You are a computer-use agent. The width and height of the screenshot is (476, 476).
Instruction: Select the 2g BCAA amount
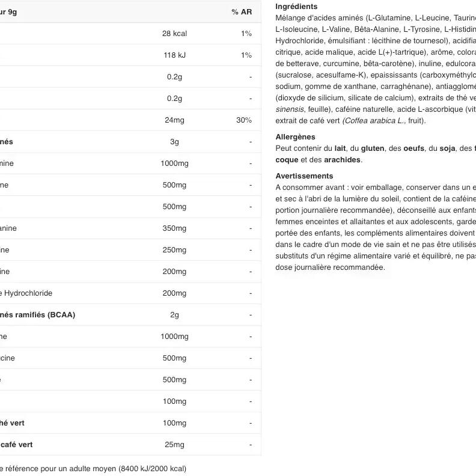click(174, 315)
